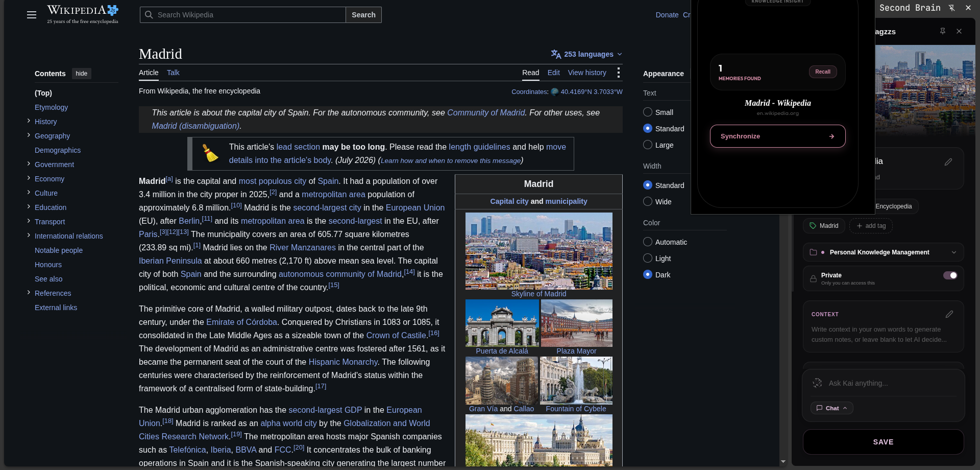Select Standard text size
The image size is (980, 470).
pyautogui.click(x=648, y=128)
